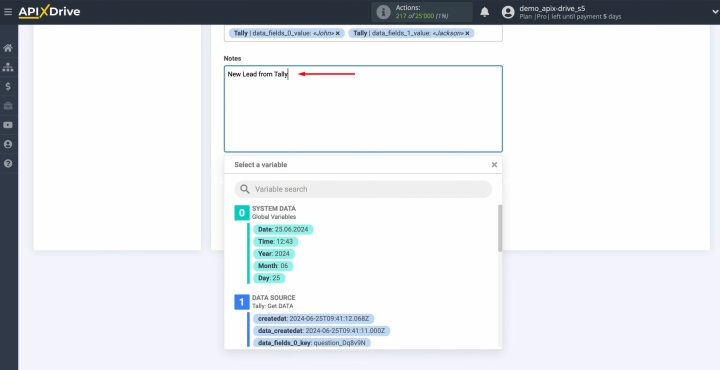This screenshot has width=720, height=370.
Task: Insert the data_createdat variable
Action: [x=321, y=331]
